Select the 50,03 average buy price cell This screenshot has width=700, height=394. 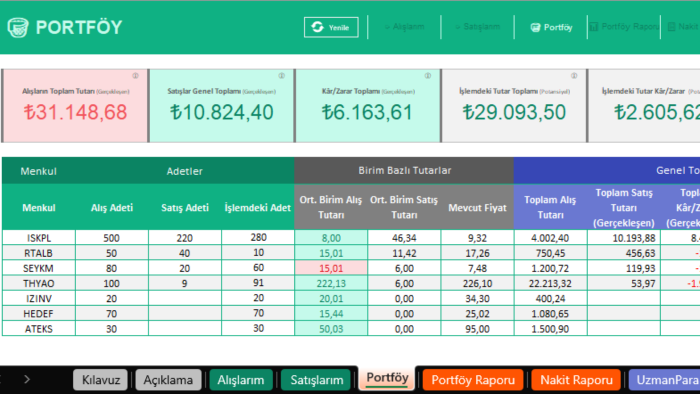click(331, 329)
